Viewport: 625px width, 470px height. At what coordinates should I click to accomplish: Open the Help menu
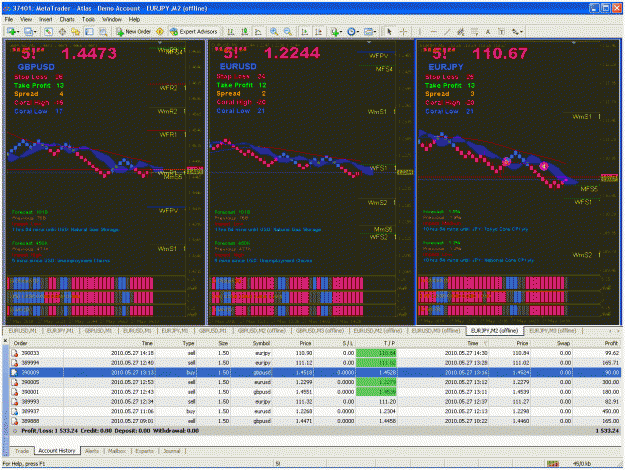pyautogui.click(x=134, y=19)
